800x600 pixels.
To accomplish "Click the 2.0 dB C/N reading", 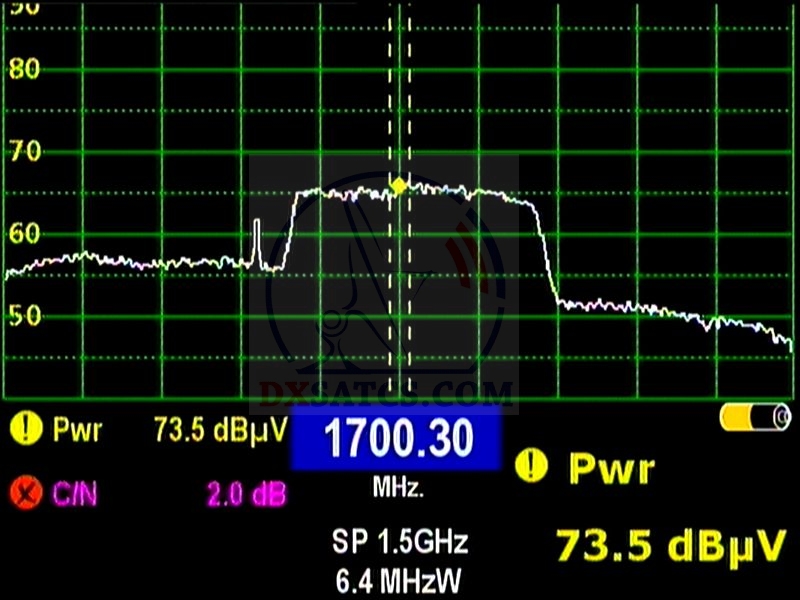I will click(247, 492).
